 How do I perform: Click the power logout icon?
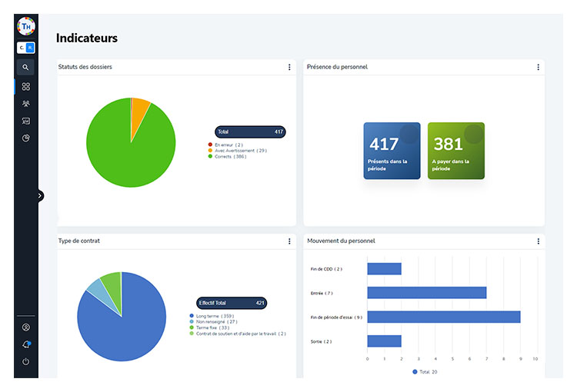coord(25,361)
